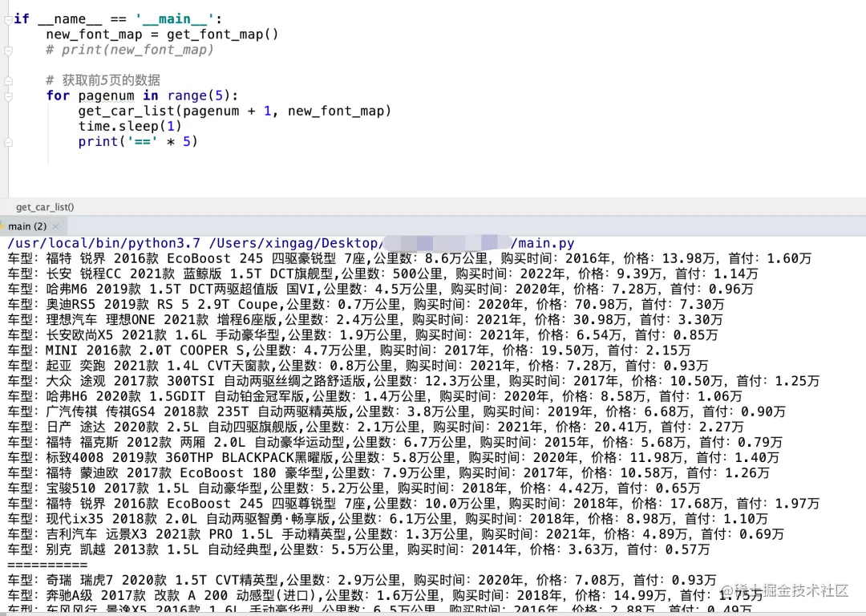Screen dimensions: 866x616
Task: Select output row 广汽传祺 传祺GS4 2018款 235T
Action: [396, 411]
